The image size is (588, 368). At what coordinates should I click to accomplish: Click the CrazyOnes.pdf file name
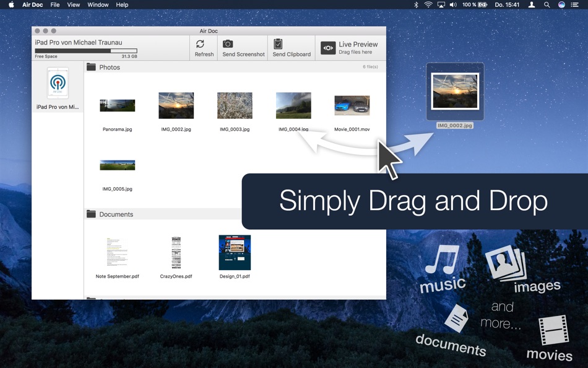(176, 276)
